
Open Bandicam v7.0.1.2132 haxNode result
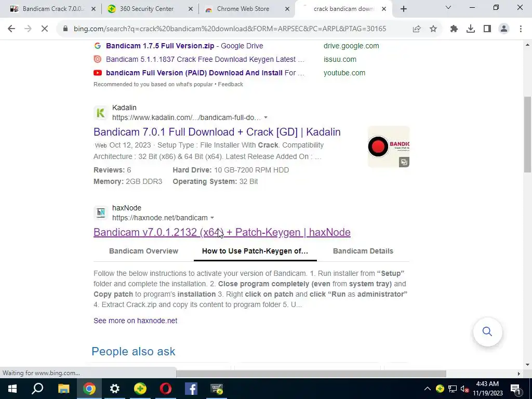coord(222,232)
